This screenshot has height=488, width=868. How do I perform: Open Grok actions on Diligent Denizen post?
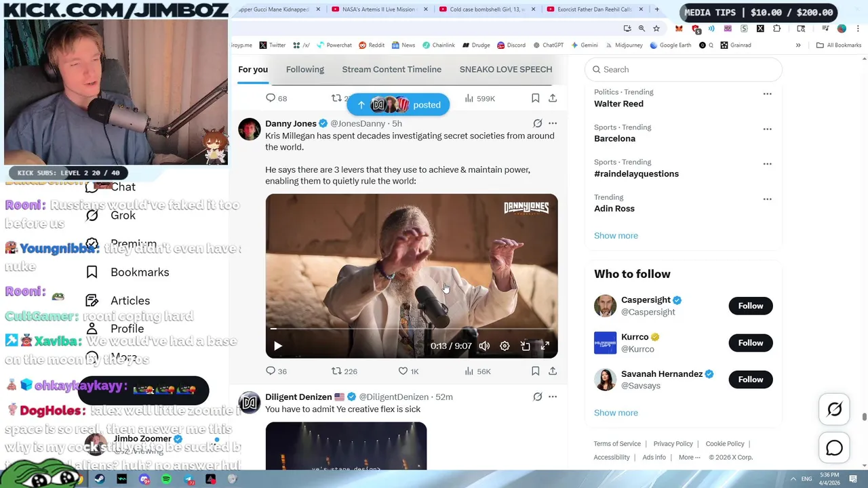pos(537,396)
